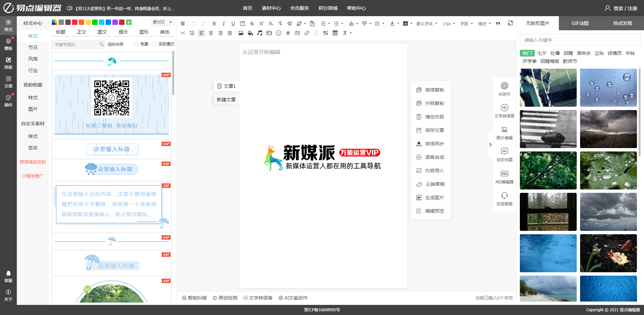Screen dimensions: 644x315
Task: Open the emoji smiley picker
Action: point(279,33)
